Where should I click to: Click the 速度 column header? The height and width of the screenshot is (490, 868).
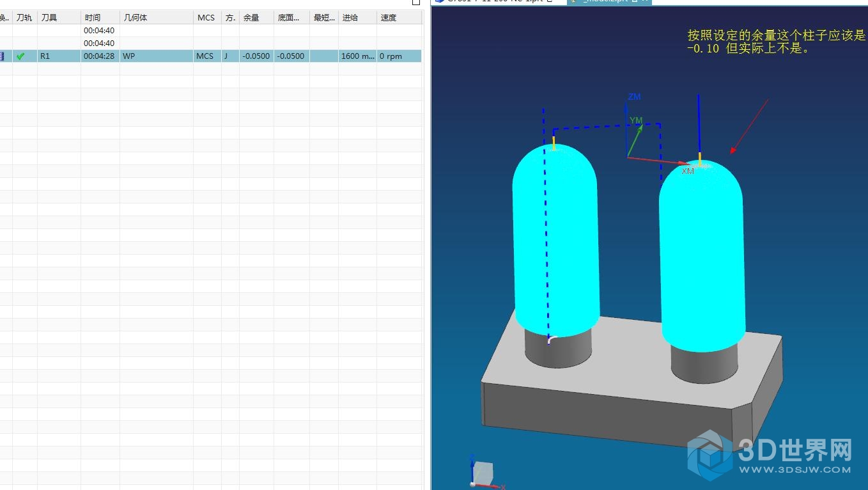pos(399,18)
